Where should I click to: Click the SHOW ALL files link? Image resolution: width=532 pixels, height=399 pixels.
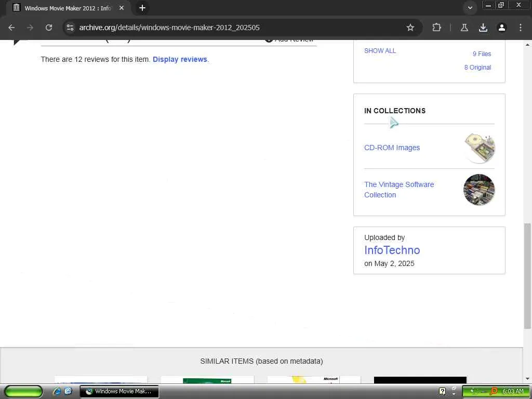point(380,50)
